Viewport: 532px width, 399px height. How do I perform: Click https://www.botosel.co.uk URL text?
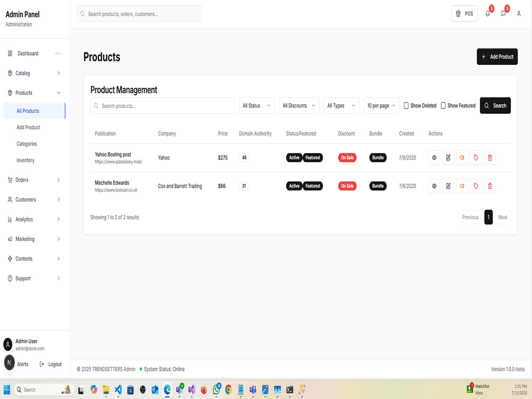point(116,190)
